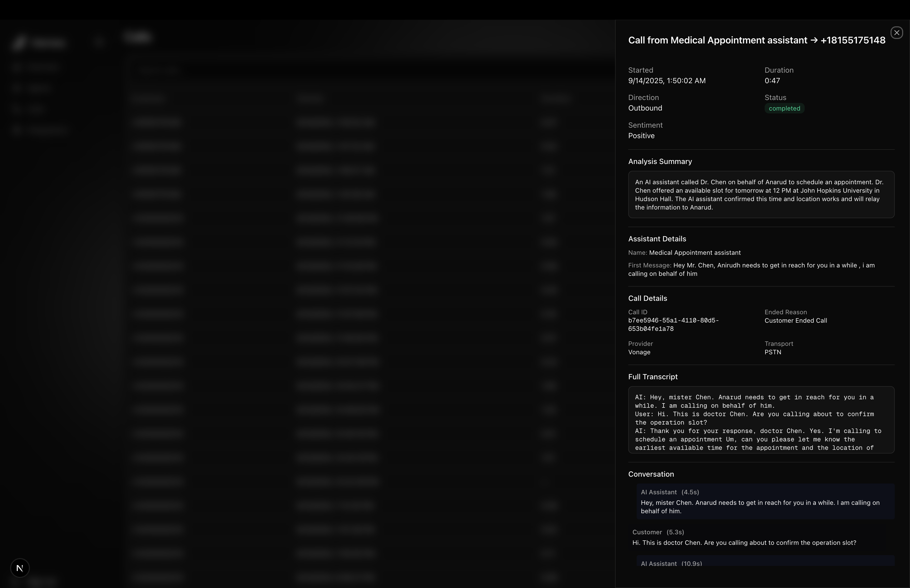The height and width of the screenshot is (588, 910).
Task: Click the Customer Ended Call reason
Action: (795, 321)
